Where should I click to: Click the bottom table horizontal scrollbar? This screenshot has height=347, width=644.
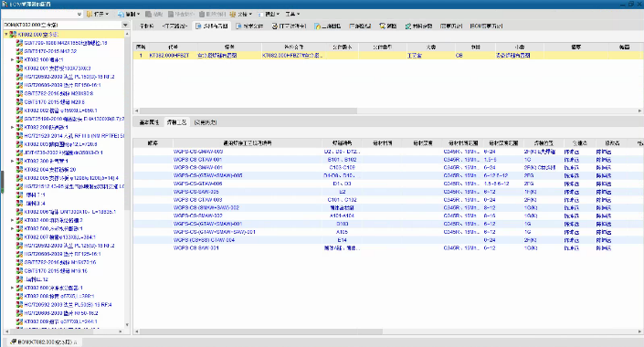[x=261, y=331]
